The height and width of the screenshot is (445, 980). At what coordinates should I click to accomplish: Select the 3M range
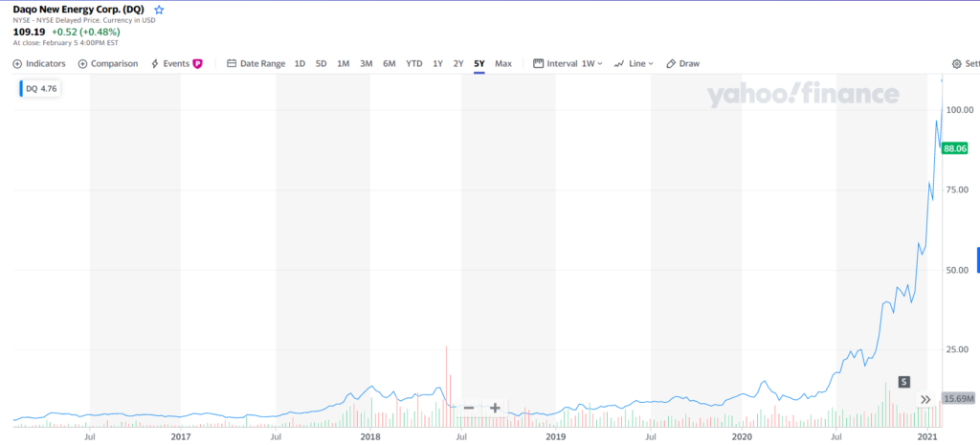pyautogui.click(x=367, y=64)
